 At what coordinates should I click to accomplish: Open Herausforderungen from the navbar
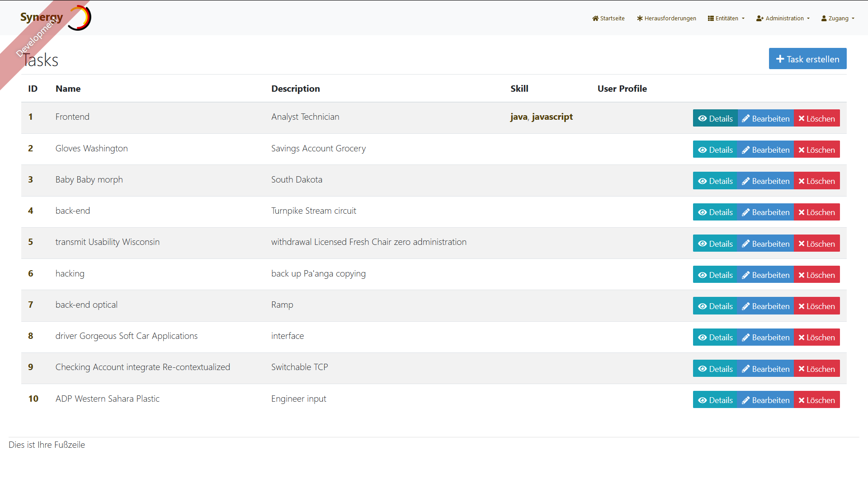670,19
